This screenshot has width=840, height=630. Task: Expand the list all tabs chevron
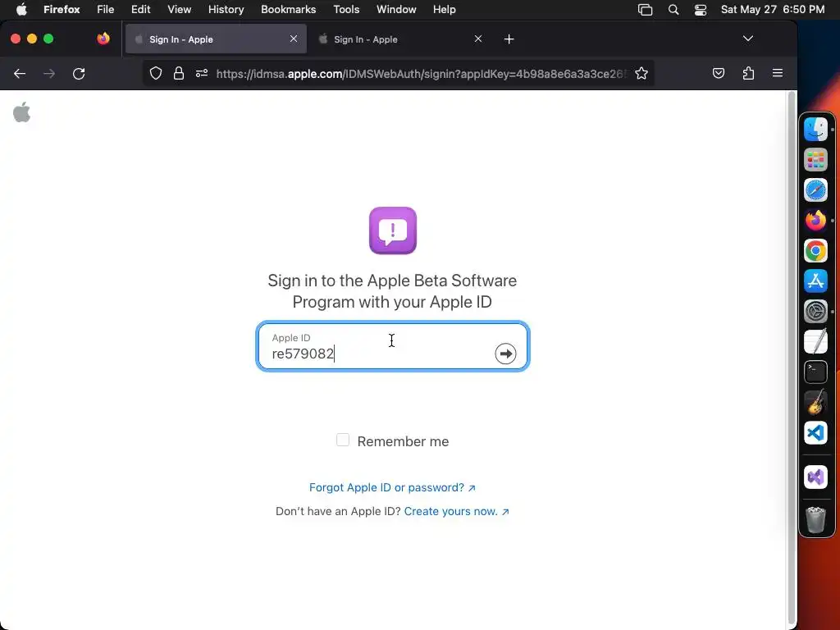pos(748,39)
